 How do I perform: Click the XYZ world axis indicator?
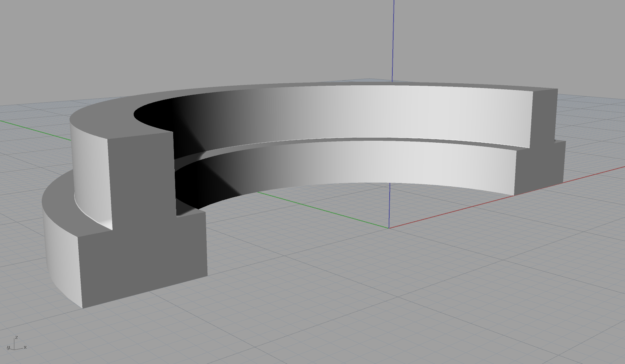17,344
